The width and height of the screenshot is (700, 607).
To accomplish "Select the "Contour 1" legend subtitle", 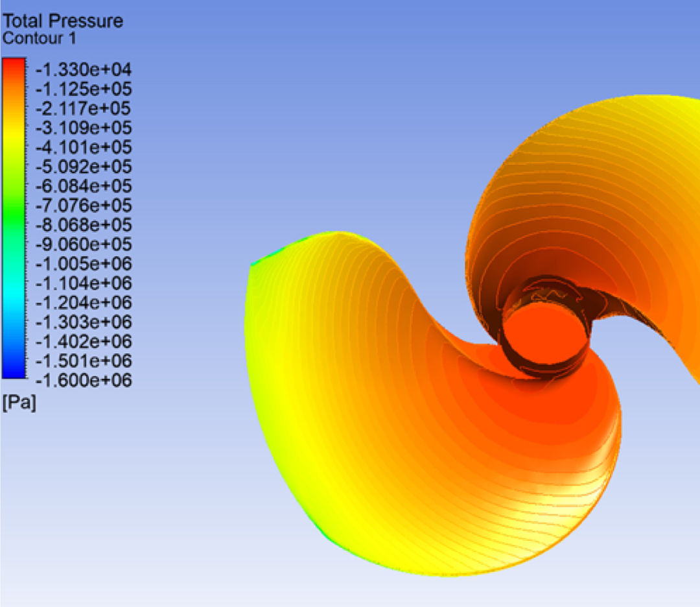I will [39, 38].
